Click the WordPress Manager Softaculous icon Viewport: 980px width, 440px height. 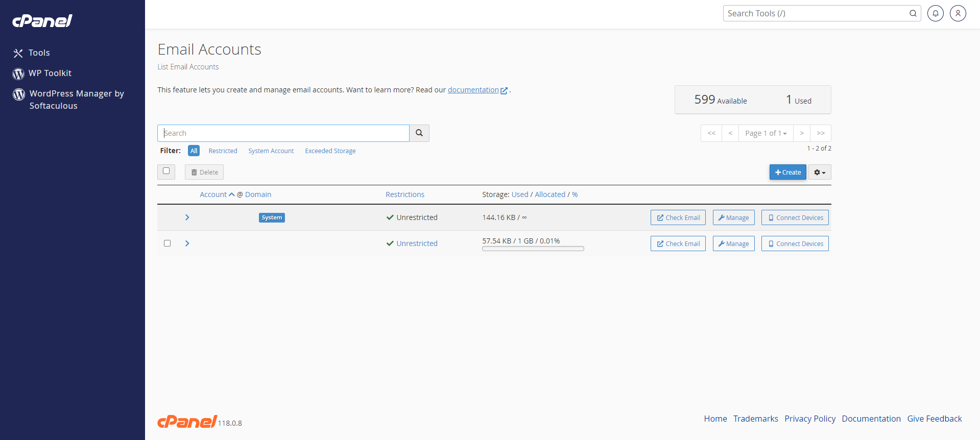(19, 94)
